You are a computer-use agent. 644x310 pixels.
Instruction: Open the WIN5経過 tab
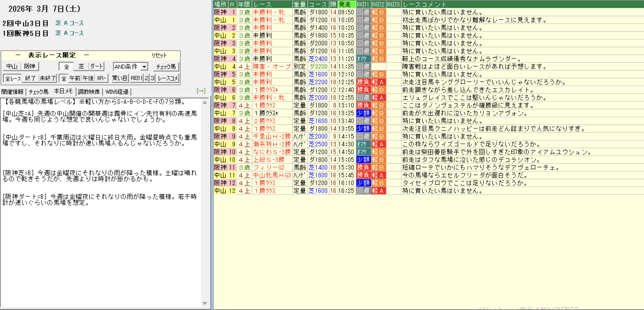117,92
